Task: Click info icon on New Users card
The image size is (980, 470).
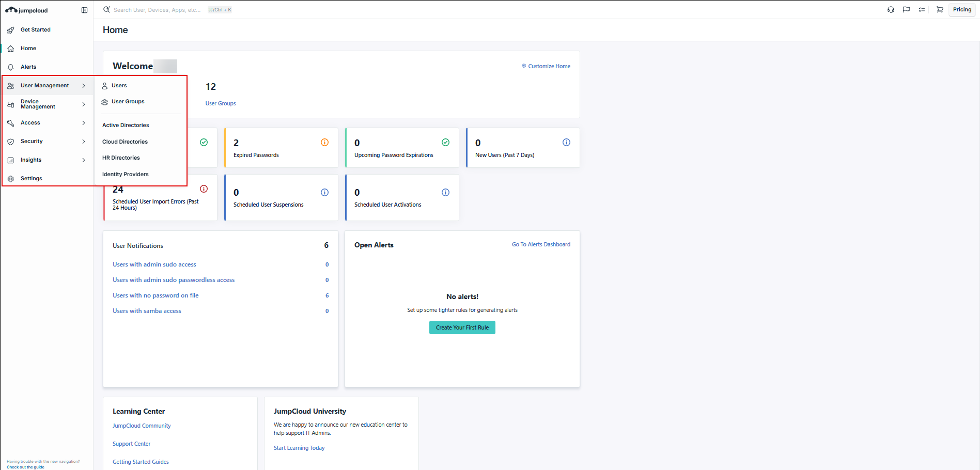Action: click(566, 143)
